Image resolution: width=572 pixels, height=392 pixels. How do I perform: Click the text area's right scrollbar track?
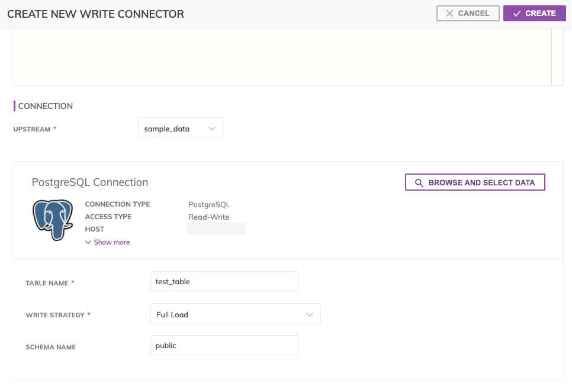pyautogui.click(x=557, y=57)
